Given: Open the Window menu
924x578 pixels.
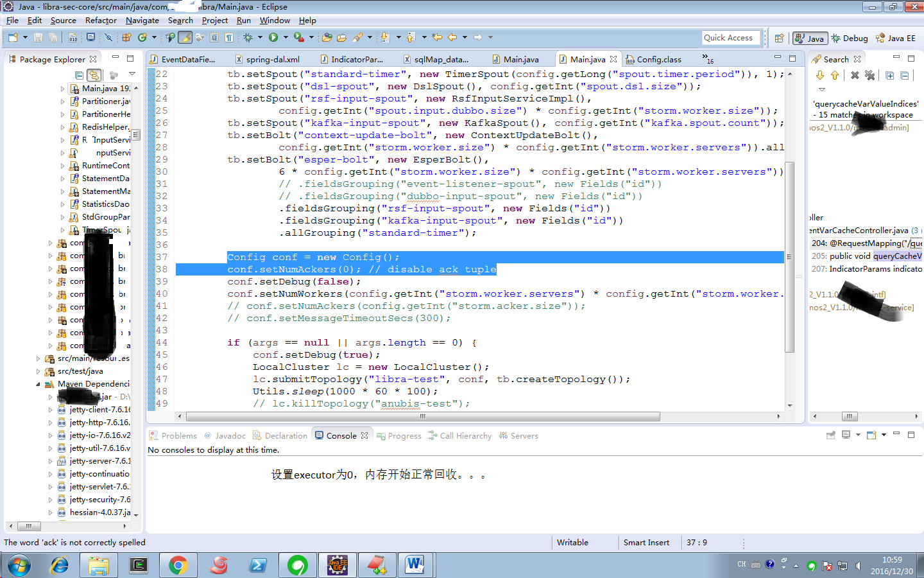Looking at the screenshot, I should (x=275, y=21).
